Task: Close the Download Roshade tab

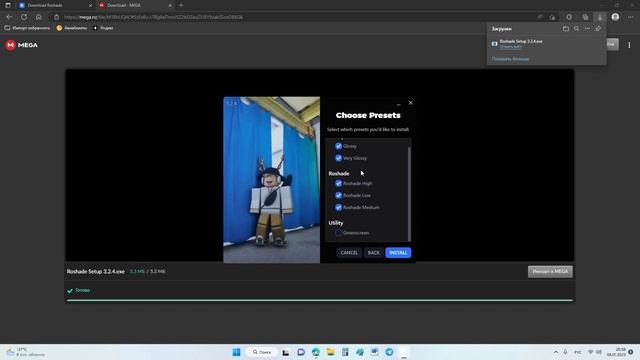Action: pos(90,5)
